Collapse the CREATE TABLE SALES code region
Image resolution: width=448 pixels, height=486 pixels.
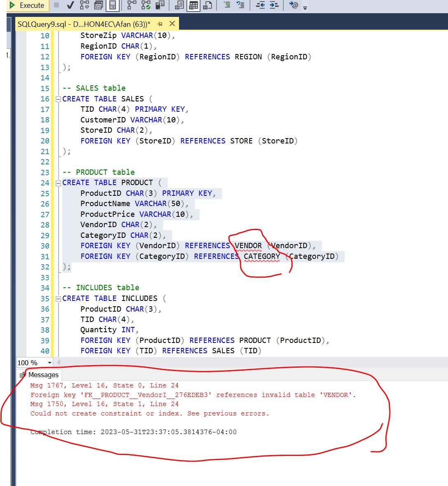(58, 99)
